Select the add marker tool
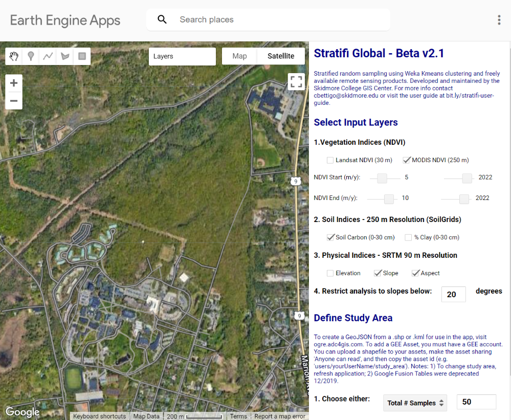Image resolution: width=511 pixels, height=420 pixels. pyautogui.click(x=31, y=56)
